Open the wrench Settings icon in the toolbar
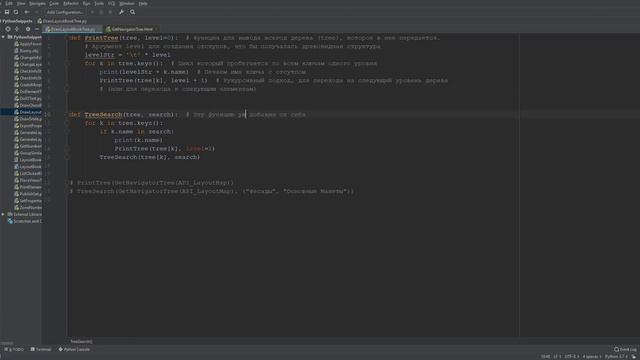This screenshot has height=360, width=640. [121, 12]
